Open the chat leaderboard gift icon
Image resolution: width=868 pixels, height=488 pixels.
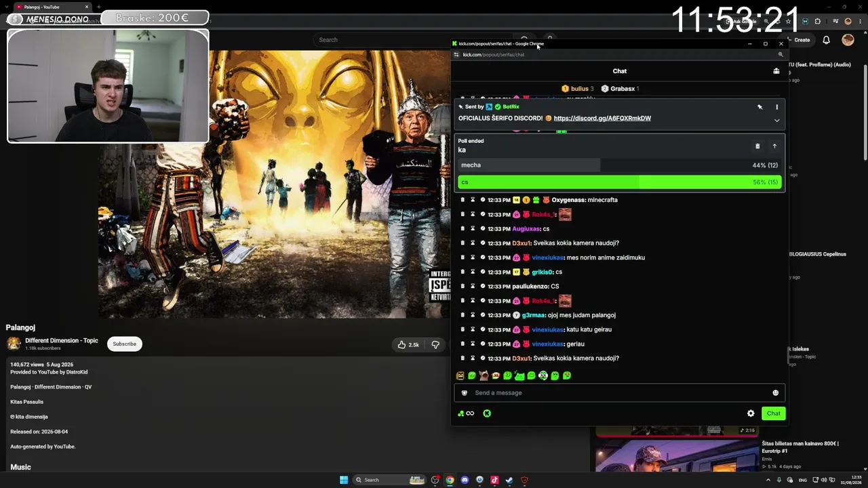[x=776, y=71]
